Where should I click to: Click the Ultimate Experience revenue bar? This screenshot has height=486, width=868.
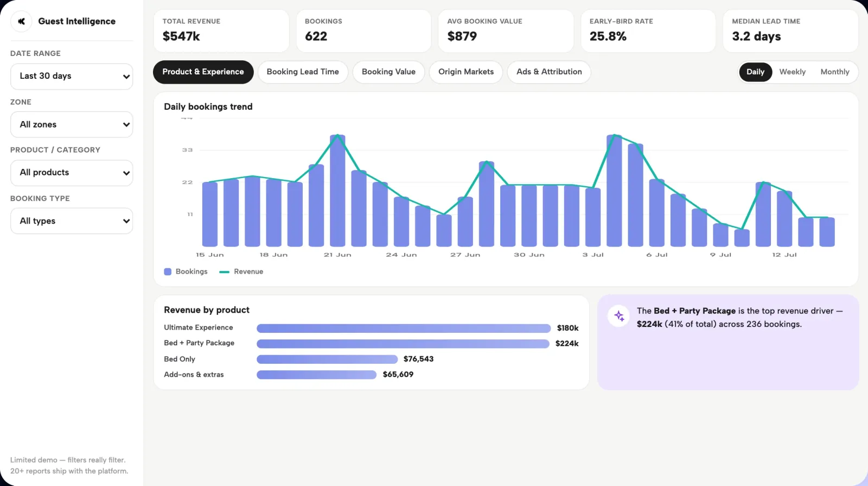click(x=404, y=328)
